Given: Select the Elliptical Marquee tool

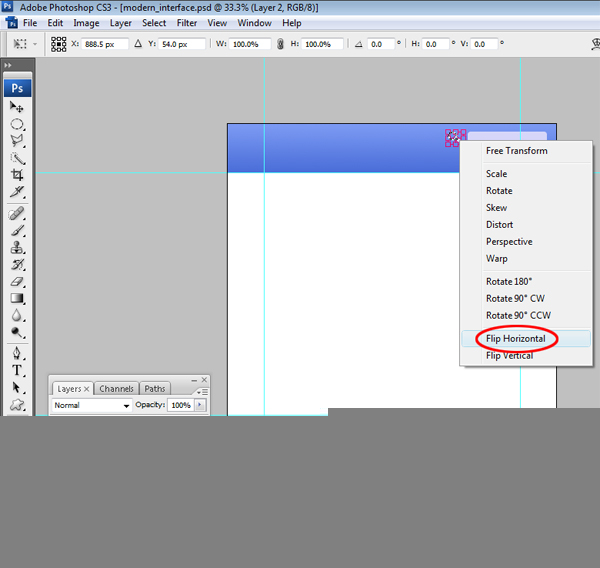Looking at the screenshot, I should [x=17, y=124].
